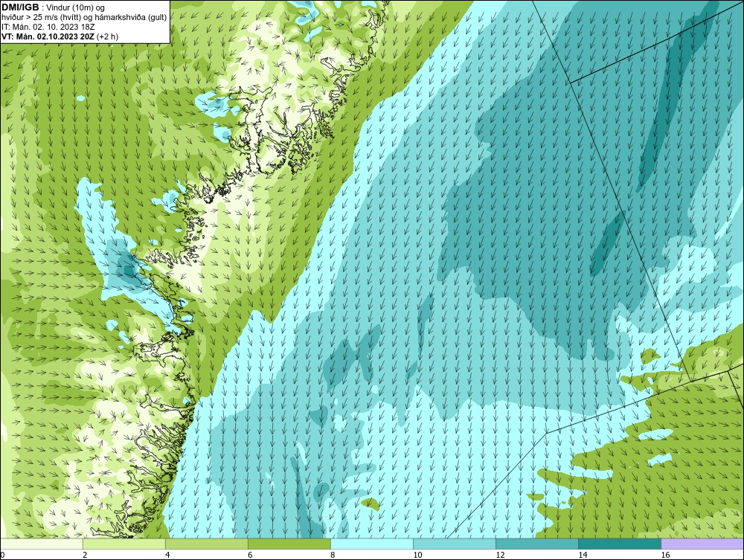The height and width of the screenshot is (560, 744).
Task: Click the legend label '0'
Action: pos(2,555)
